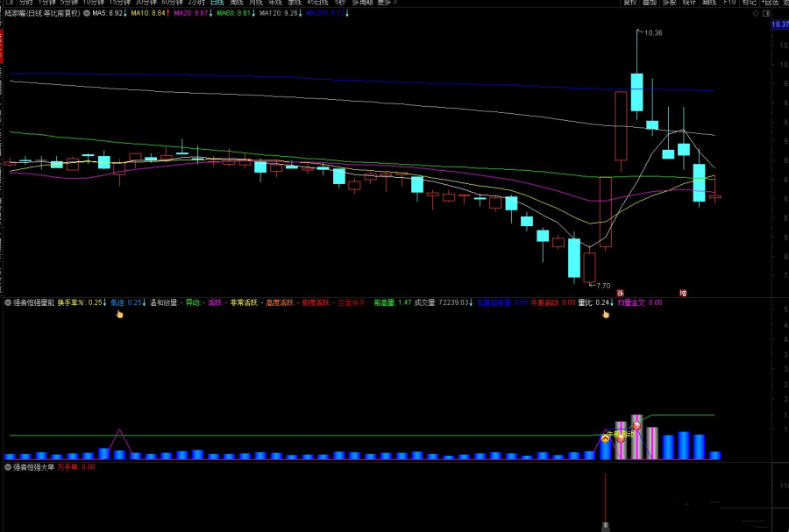
Task: Open the F10 company info
Action: [728, 4]
